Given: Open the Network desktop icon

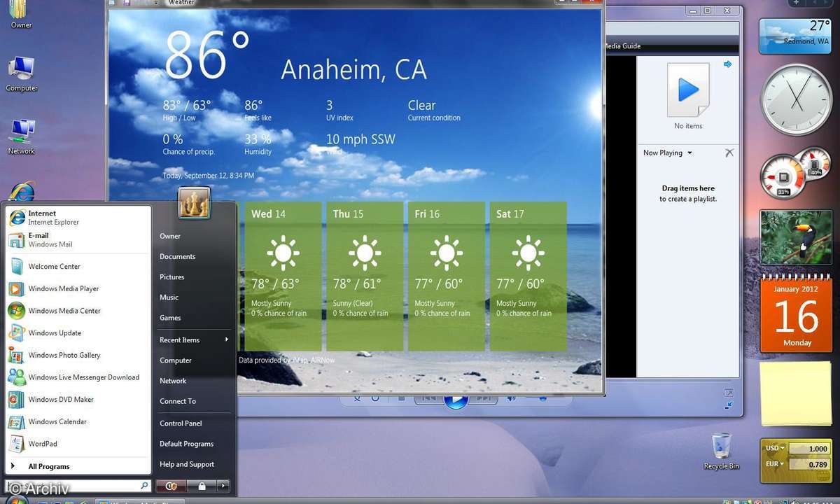Looking at the screenshot, I should click(x=22, y=137).
